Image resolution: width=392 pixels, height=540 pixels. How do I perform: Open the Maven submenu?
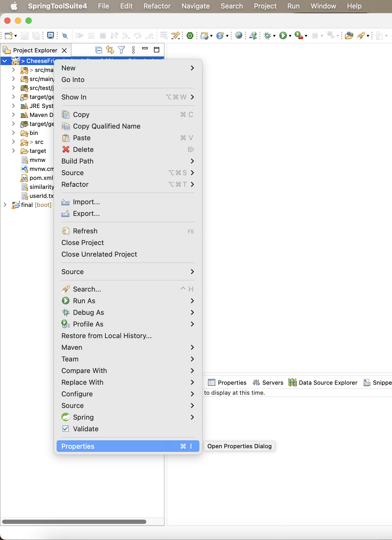pos(128,347)
